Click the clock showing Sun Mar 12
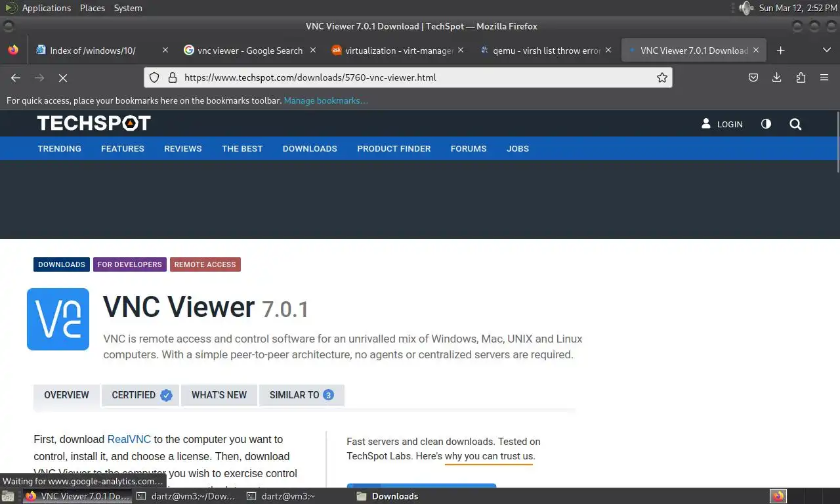Viewport: 840px width, 504px height. [x=797, y=8]
